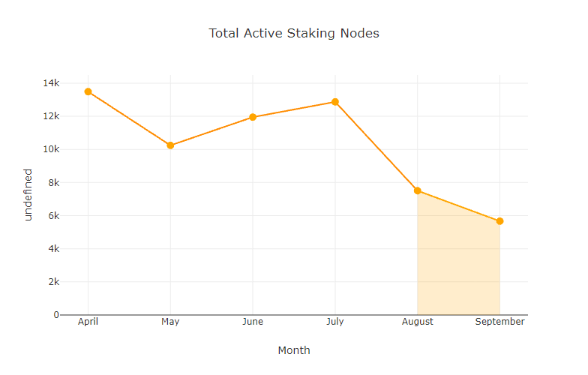Click the '2k' y-axis tick label
588x375 pixels.
[53, 282]
